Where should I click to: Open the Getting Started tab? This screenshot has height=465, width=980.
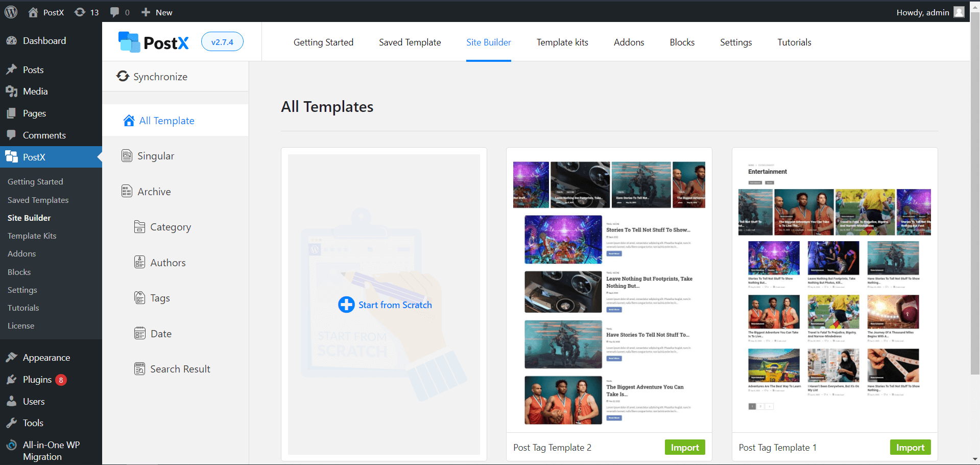pos(323,42)
